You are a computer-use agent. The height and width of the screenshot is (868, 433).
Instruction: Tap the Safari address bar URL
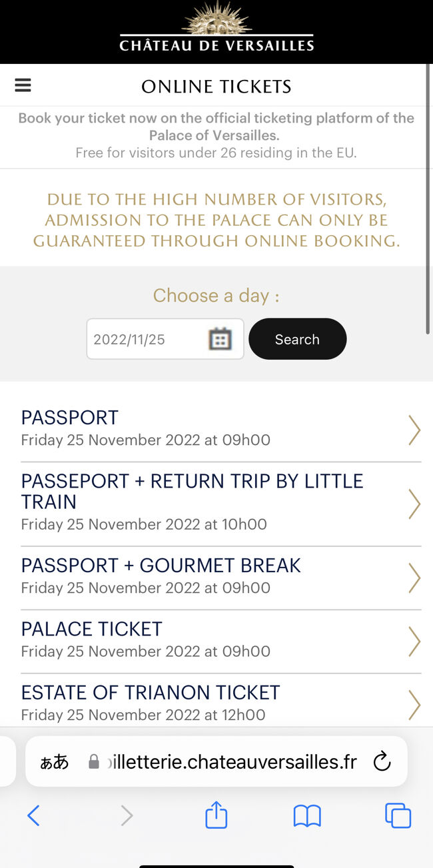[x=232, y=762]
